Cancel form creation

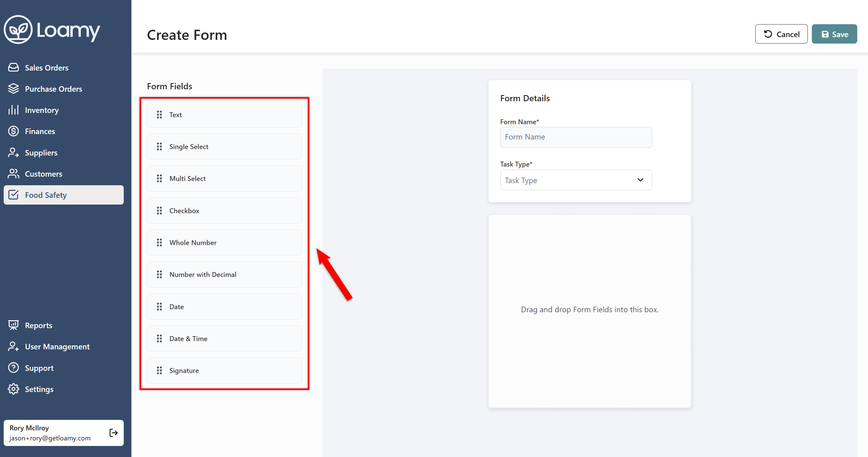[x=781, y=34]
